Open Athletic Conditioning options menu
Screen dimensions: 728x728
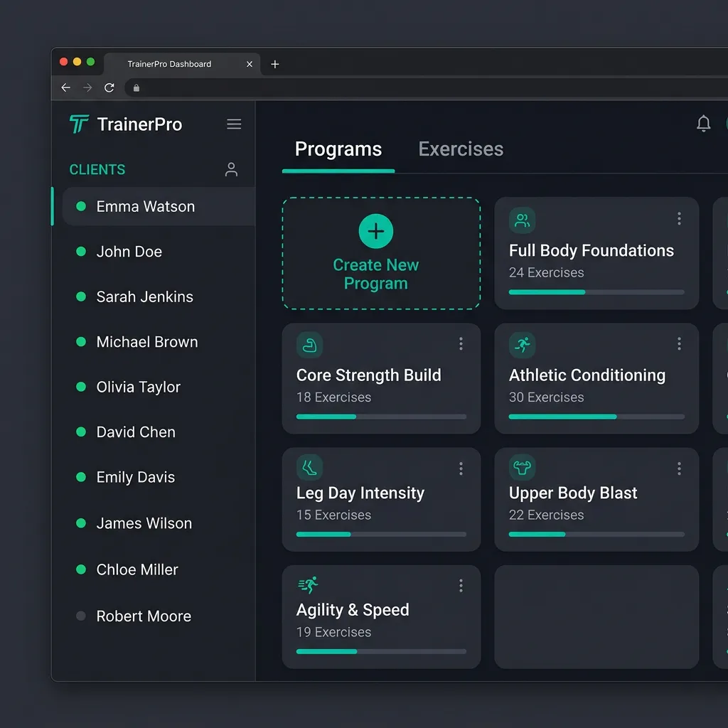coord(679,343)
